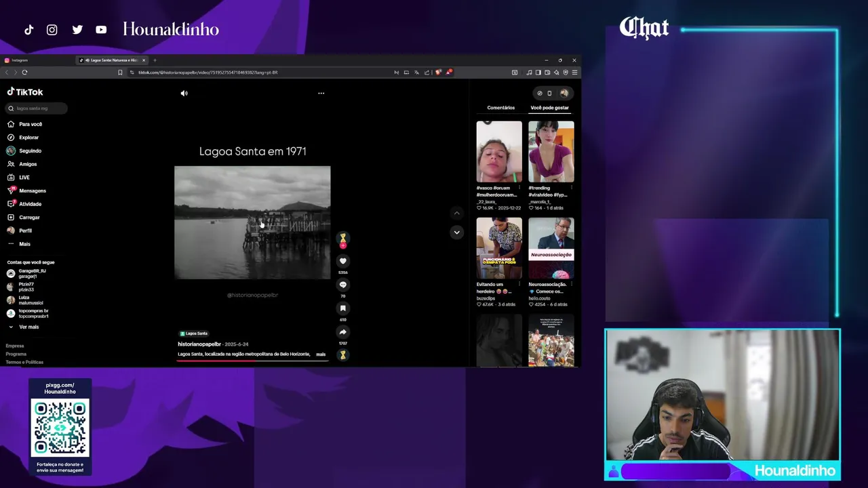The image size is (868, 488).
Task: Open the browser share page icon
Action: click(427, 73)
